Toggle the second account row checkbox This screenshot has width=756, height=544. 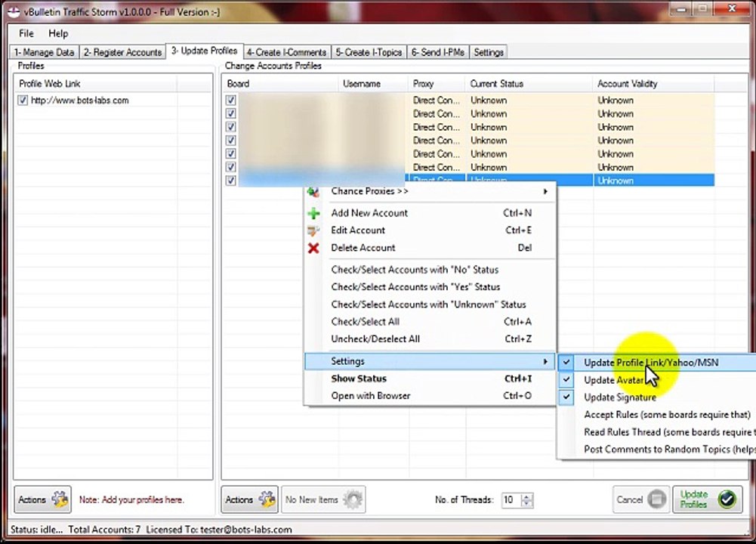(231, 114)
